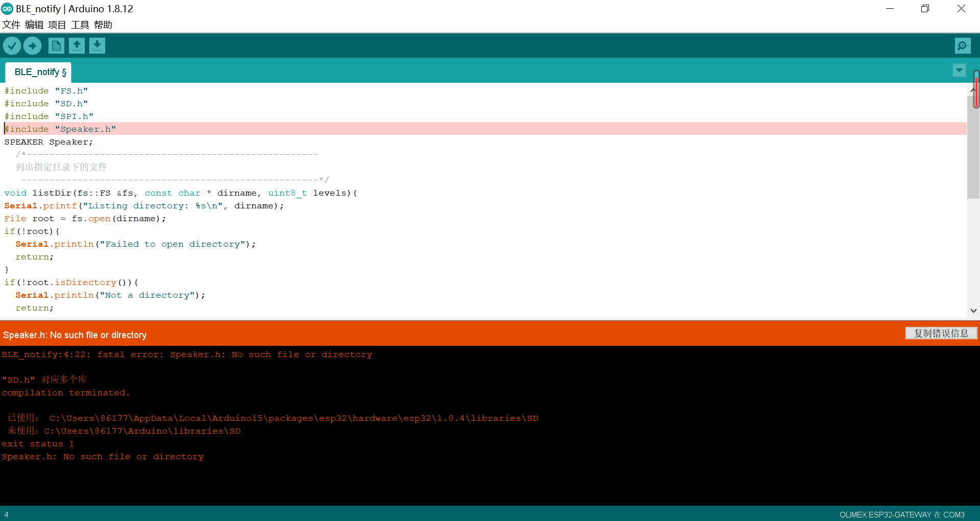Click the line number 4 in status bar

[x=7, y=514]
